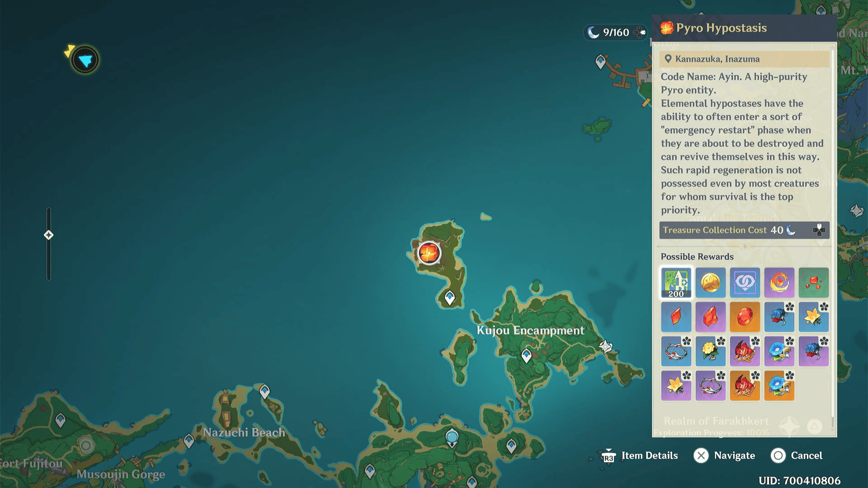Viewport: 868px width, 488px height.
Task: Select blue morning glory on orange tile
Action: pos(779,386)
